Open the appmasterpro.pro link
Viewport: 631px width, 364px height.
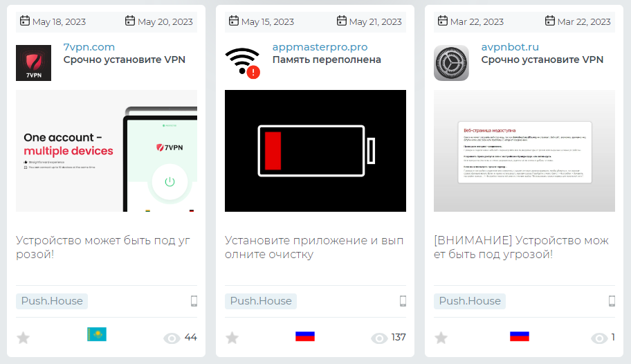pos(320,47)
